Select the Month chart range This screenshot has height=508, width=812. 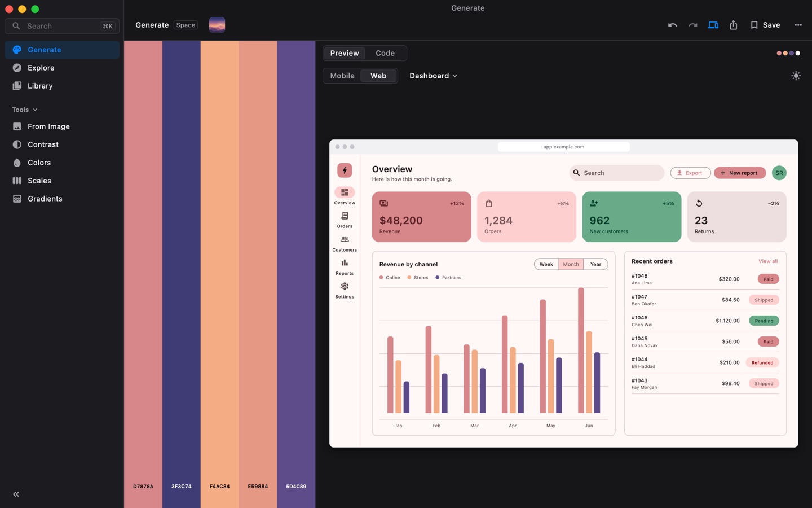pyautogui.click(x=571, y=264)
